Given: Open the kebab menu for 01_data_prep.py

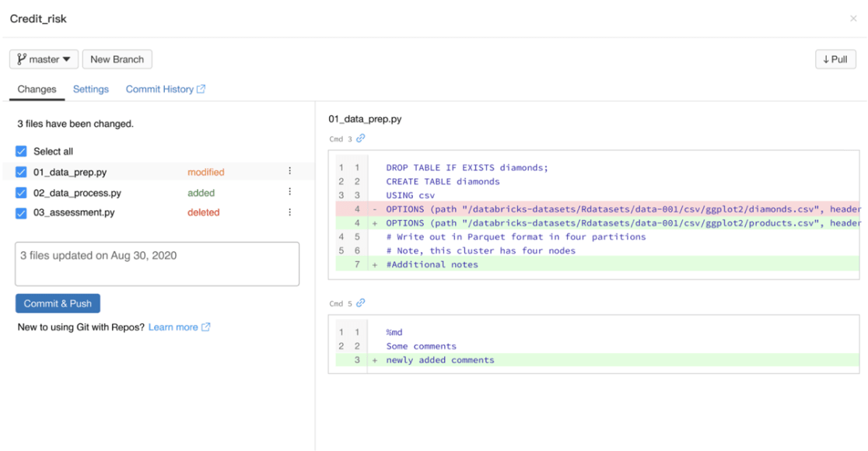Looking at the screenshot, I should [x=289, y=172].
